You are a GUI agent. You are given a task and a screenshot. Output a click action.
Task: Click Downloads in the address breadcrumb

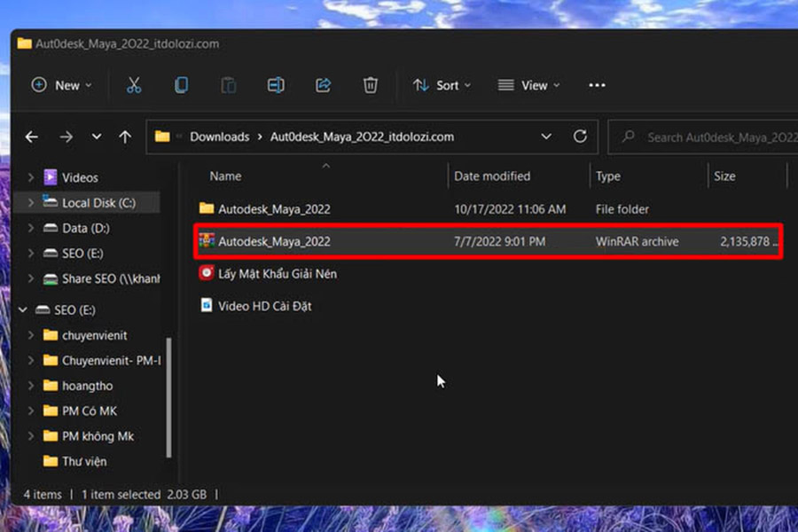click(x=220, y=137)
